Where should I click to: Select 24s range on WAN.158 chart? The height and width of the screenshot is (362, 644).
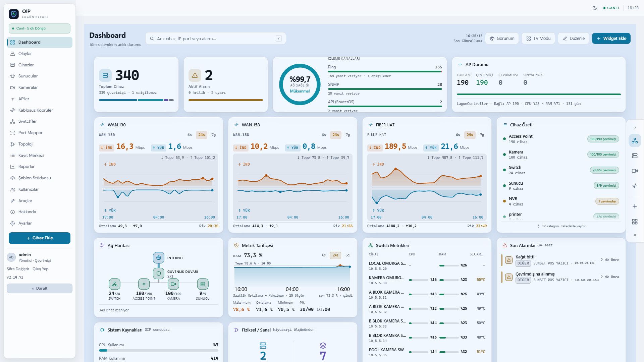point(335,135)
